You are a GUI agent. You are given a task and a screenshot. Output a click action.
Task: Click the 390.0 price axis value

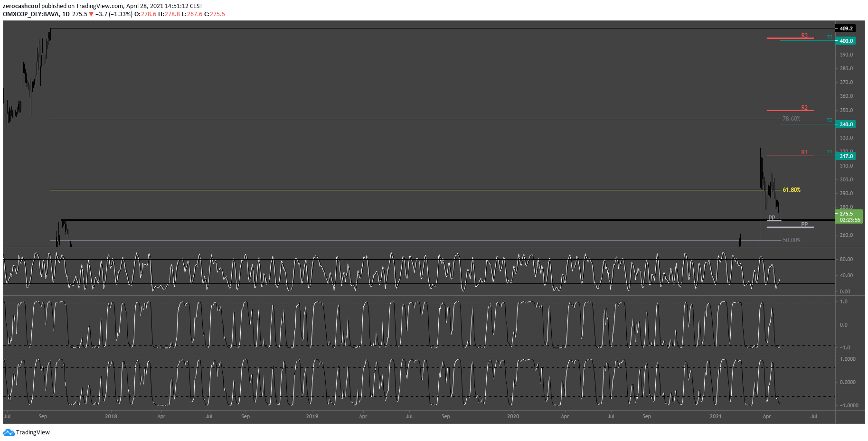point(846,55)
